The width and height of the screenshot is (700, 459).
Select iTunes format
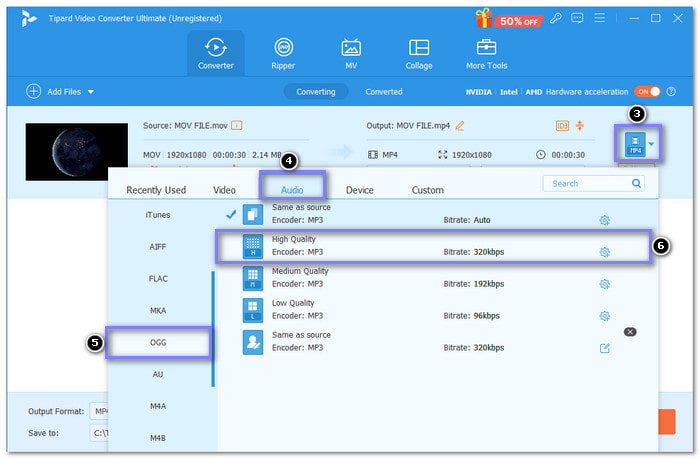click(158, 215)
